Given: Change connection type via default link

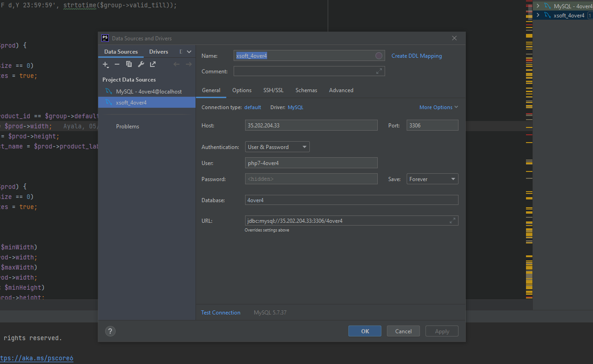Looking at the screenshot, I should [252, 107].
